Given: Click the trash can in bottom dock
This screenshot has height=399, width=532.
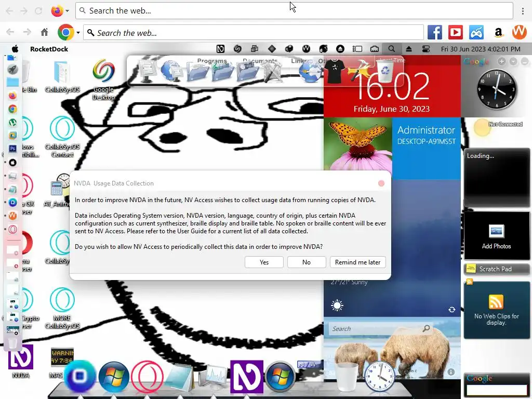Looking at the screenshot, I should tap(347, 376).
